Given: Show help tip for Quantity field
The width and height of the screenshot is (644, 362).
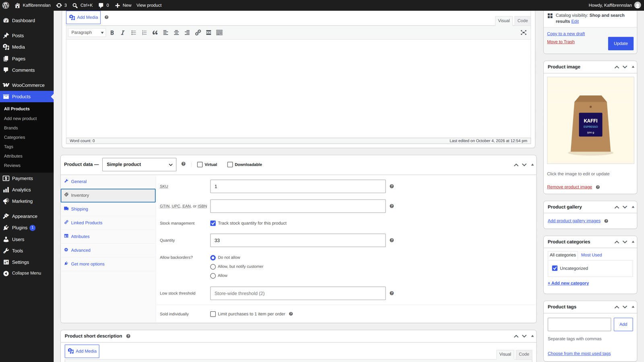Looking at the screenshot, I should click(x=392, y=240).
